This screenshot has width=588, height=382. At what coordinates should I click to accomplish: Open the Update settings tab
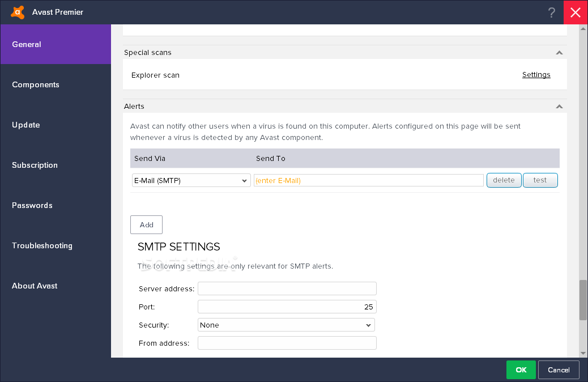(x=25, y=125)
